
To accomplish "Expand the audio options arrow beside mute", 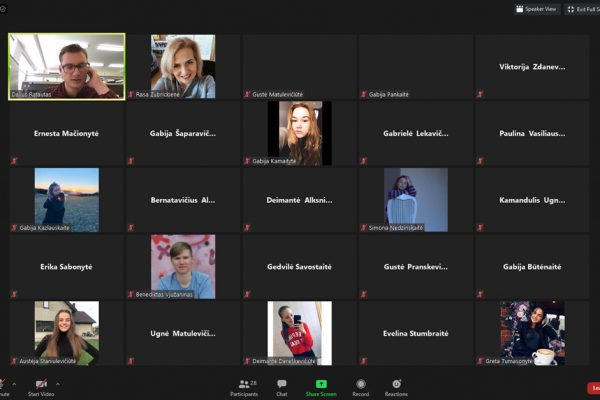I will [x=14, y=384].
